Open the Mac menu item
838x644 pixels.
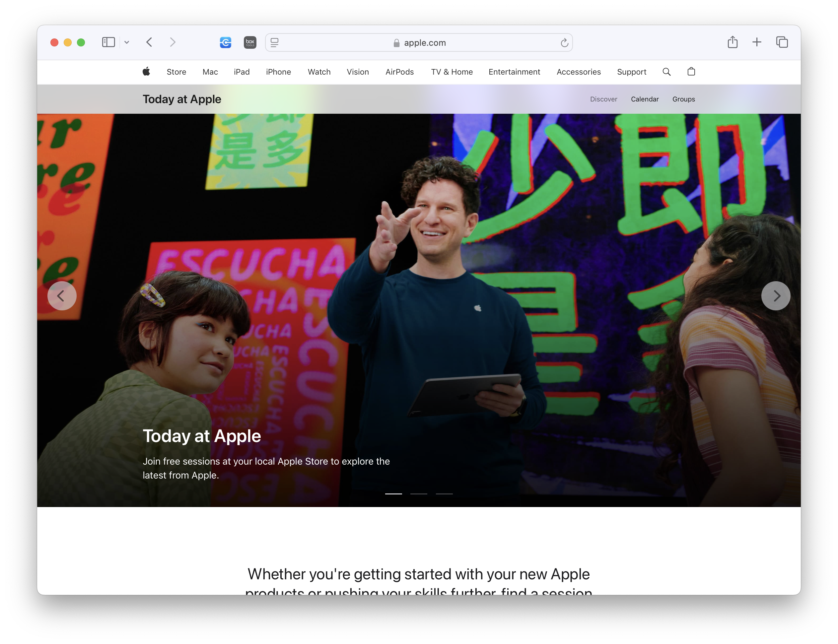point(210,72)
